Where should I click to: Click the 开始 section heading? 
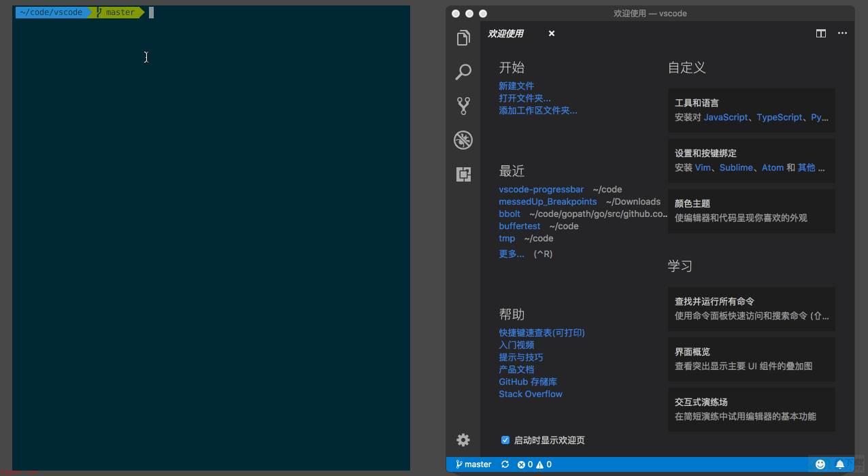pyautogui.click(x=512, y=67)
